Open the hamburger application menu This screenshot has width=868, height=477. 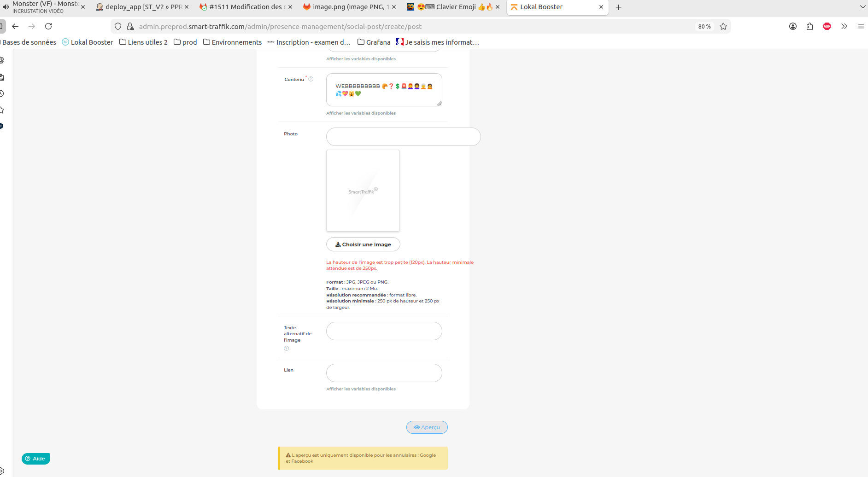coord(862,26)
